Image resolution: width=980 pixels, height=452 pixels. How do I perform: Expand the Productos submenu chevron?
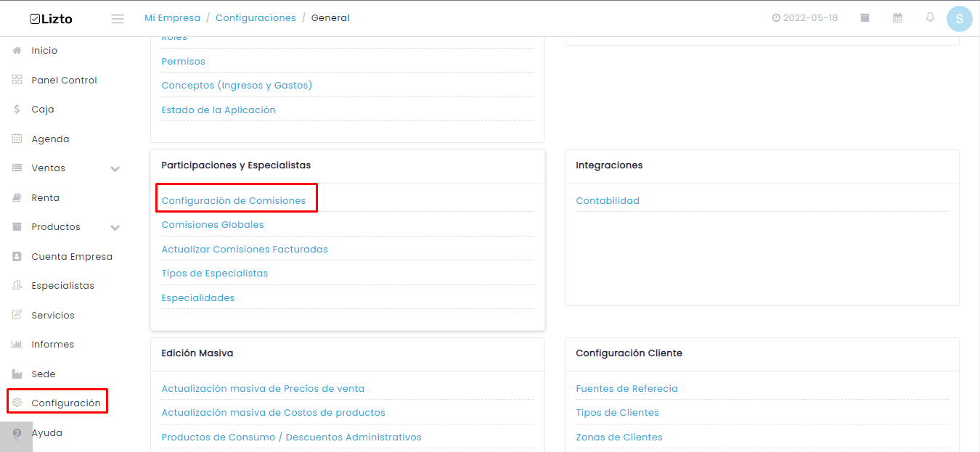coord(115,228)
